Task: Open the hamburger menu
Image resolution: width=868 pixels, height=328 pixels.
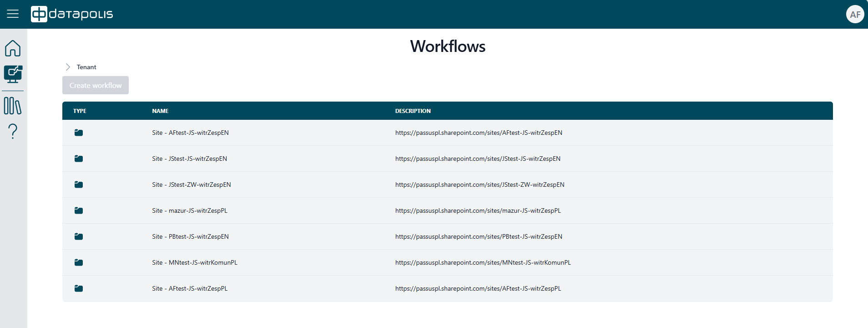Action: click(x=13, y=14)
